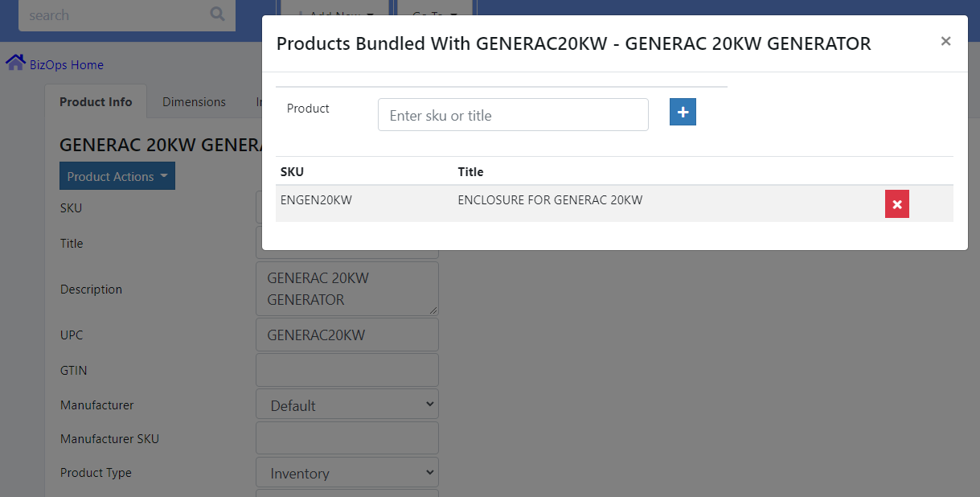Click the blue plus button to add product
The width and height of the screenshot is (980, 497).
coord(683,113)
